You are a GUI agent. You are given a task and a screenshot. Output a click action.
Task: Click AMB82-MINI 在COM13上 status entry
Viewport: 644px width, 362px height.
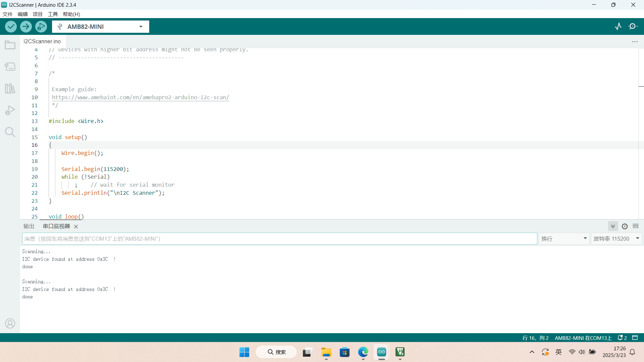(583, 338)
